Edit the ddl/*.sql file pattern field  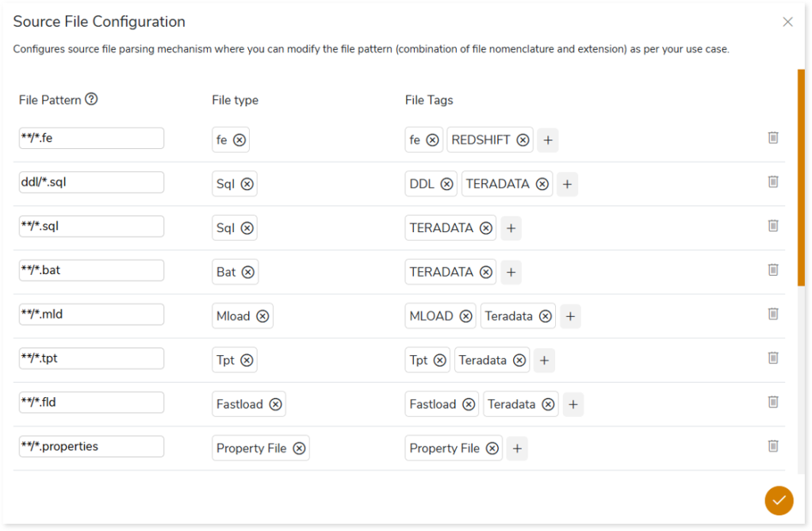click(91, 182)
